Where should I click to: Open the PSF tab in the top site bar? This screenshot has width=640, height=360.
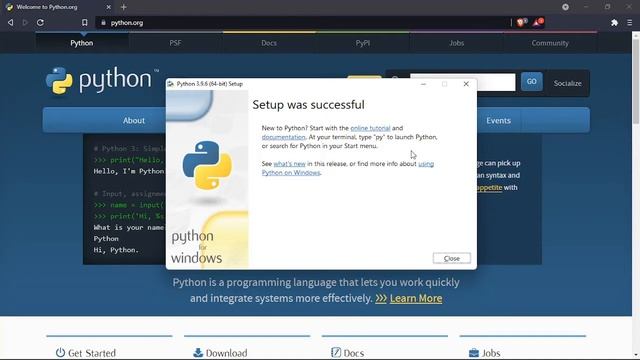[175, 43]
